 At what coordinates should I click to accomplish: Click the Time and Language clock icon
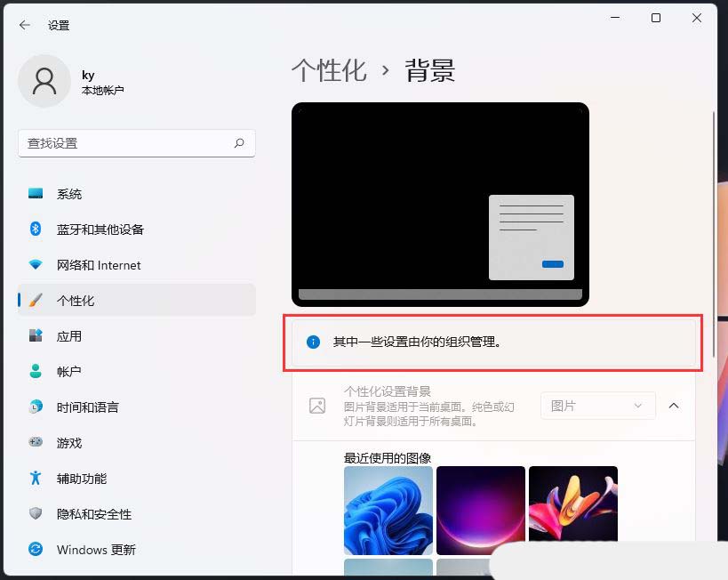(x=36, y=407)
